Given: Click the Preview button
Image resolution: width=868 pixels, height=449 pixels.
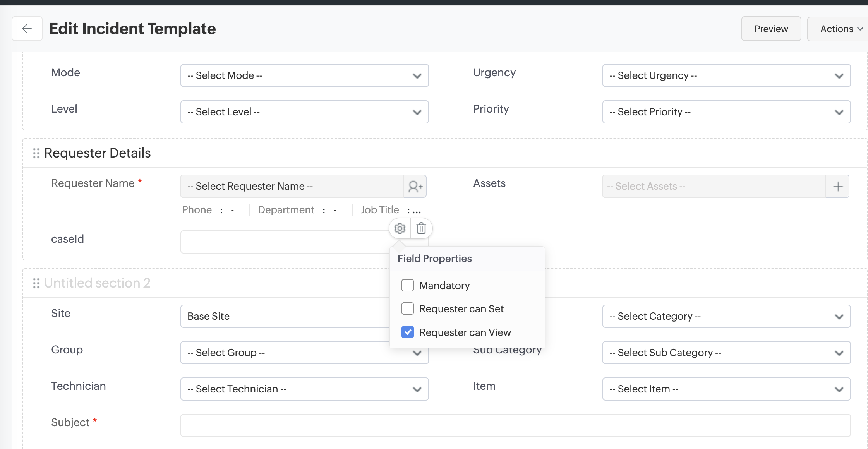Looking at the screenshot, I should point(771,29).
